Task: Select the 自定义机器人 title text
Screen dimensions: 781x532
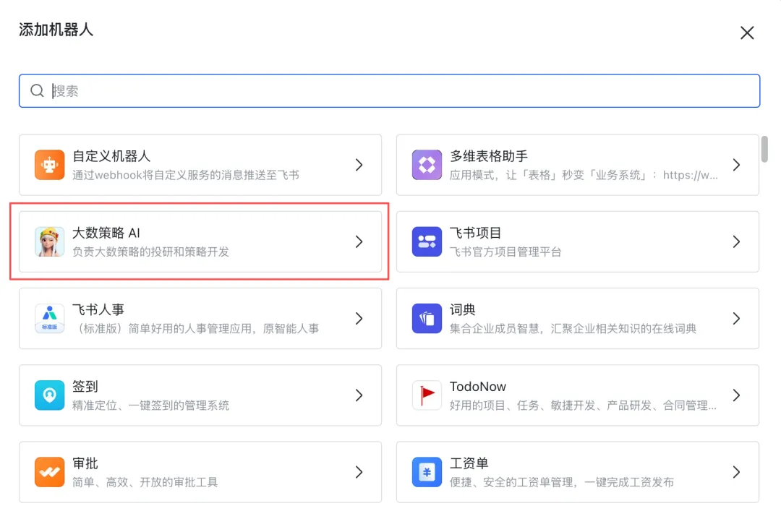Action: tap(111, 156)
